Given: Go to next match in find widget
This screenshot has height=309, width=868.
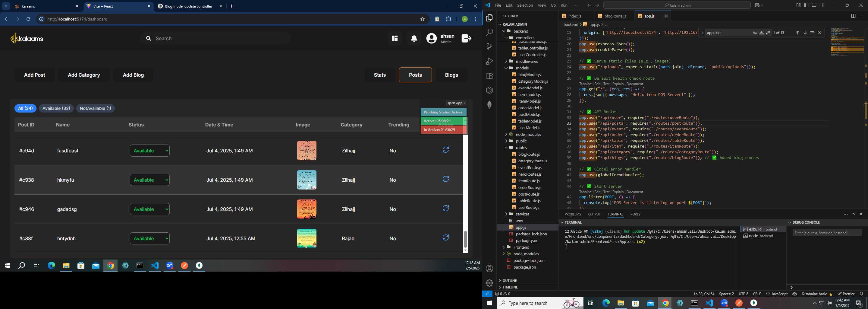Looking at the screenshot, I should tap(805, 33).
